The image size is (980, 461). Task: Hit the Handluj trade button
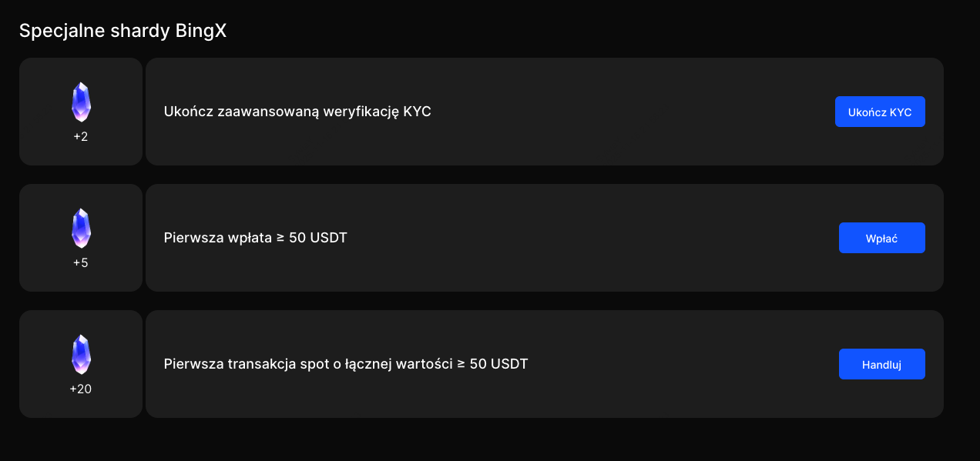881,364
